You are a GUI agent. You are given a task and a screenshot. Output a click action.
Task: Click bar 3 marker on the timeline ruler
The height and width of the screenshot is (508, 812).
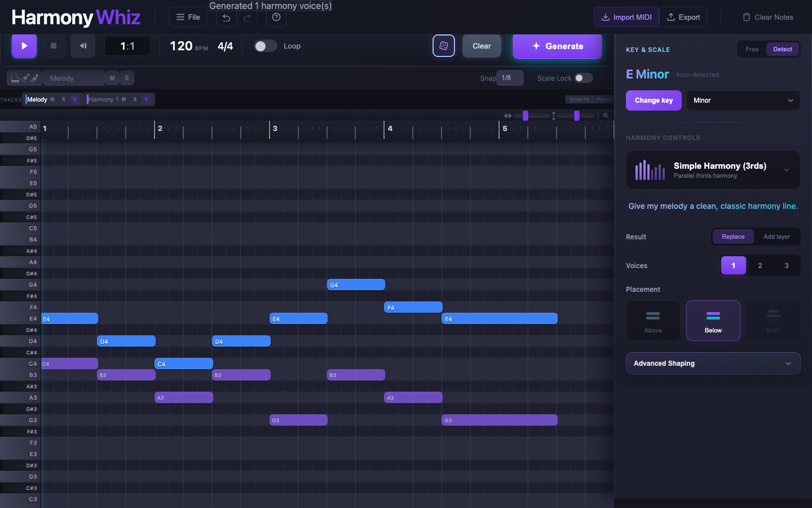[x=275, y=129]
